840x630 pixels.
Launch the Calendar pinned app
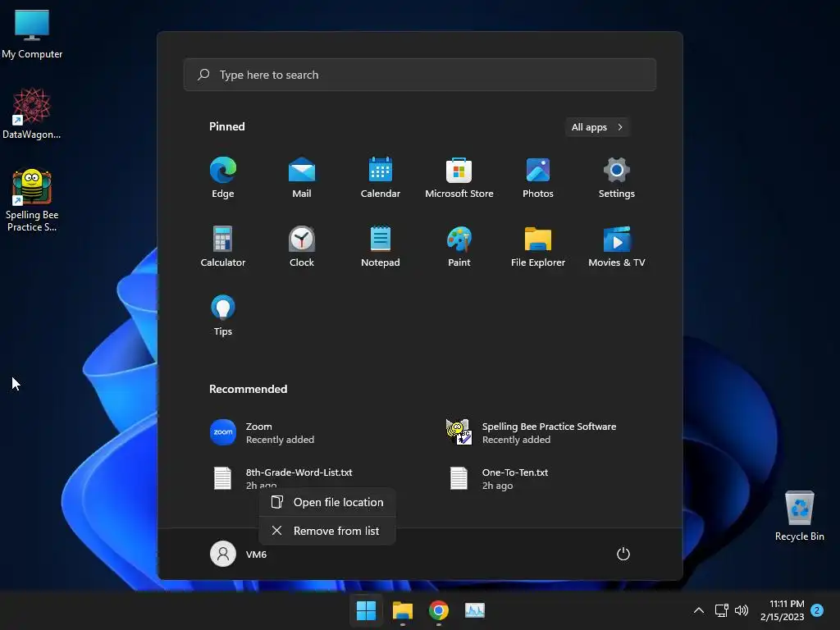click(381, 178)
